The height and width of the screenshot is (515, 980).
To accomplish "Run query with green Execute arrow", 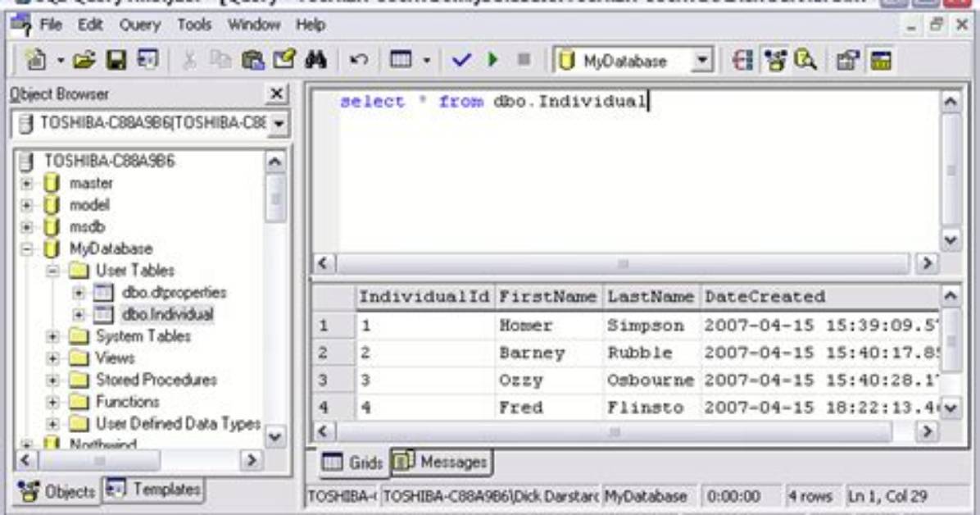I will [493, 61].
